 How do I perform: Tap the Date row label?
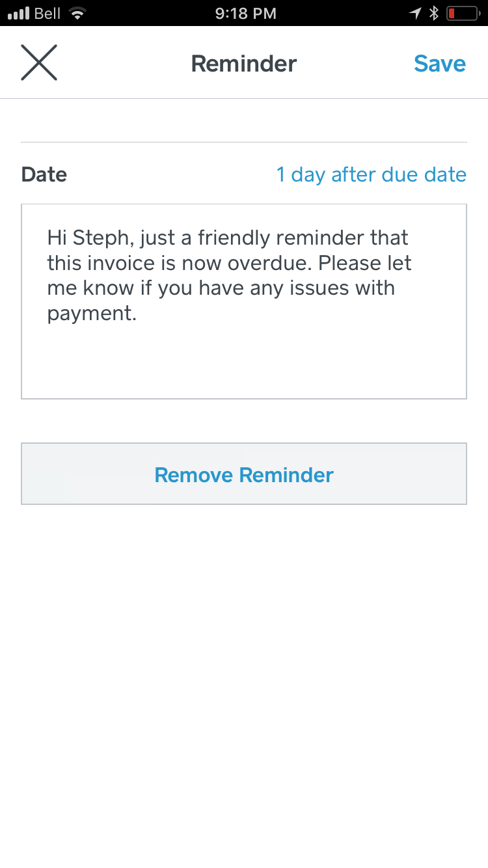[x=44, y=174]
